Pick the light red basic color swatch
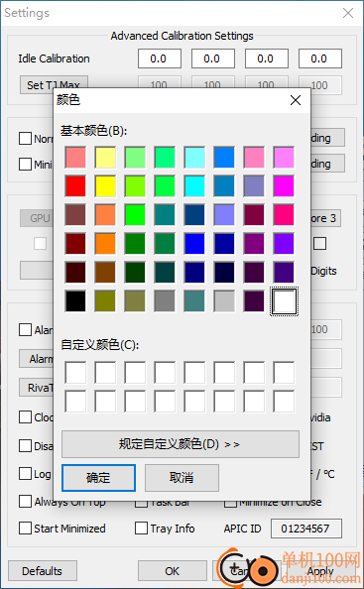Image resolution: width=364 pixels, height=589 pixels. (75, 157)
